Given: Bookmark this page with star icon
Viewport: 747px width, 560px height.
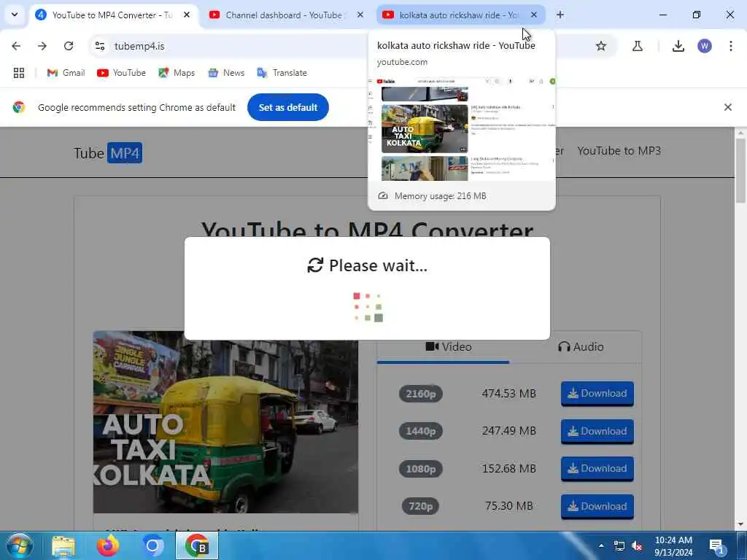Looking at the screenshot, I should pyautogui.click(x=601, y=46).
